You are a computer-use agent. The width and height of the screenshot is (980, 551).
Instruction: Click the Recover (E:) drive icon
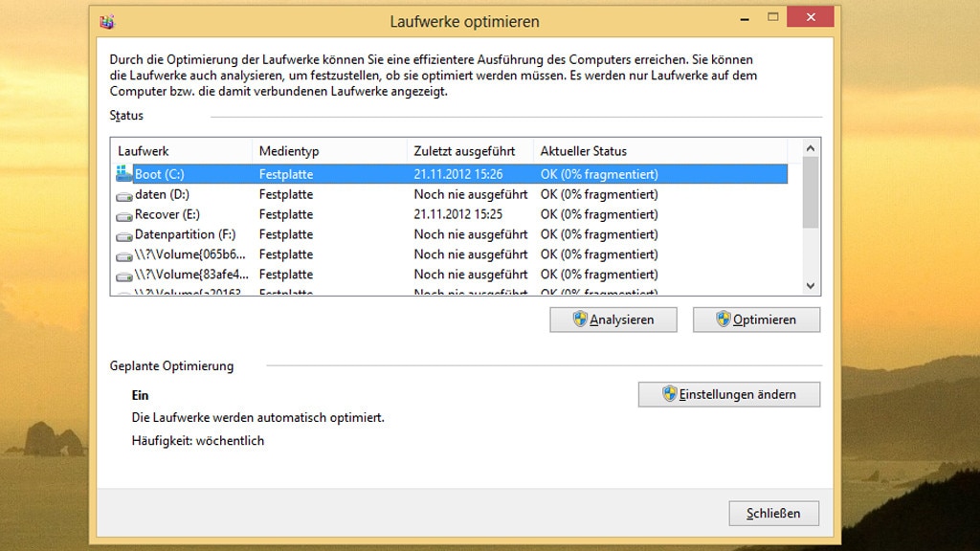tap(124, 214)
